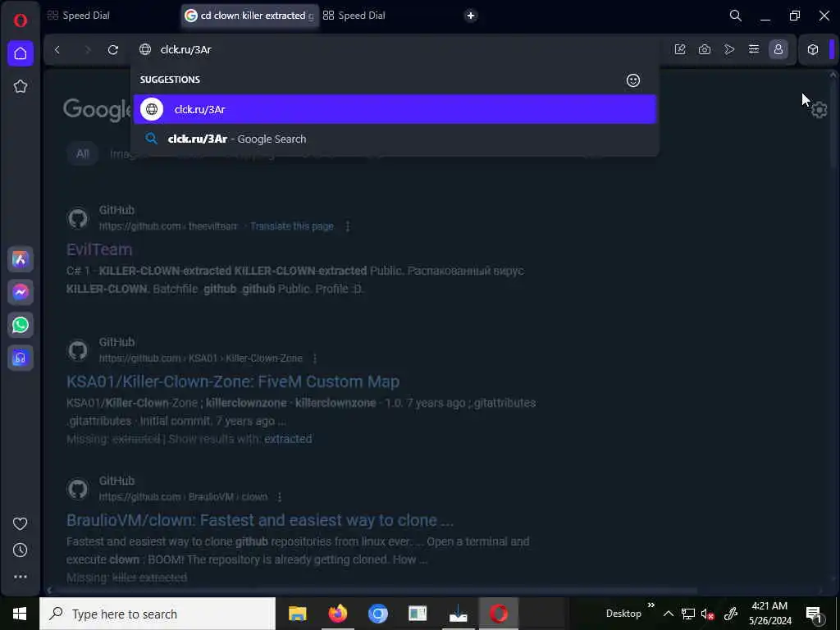Click the Google logo
840x630 pixels.
(97, 109)
